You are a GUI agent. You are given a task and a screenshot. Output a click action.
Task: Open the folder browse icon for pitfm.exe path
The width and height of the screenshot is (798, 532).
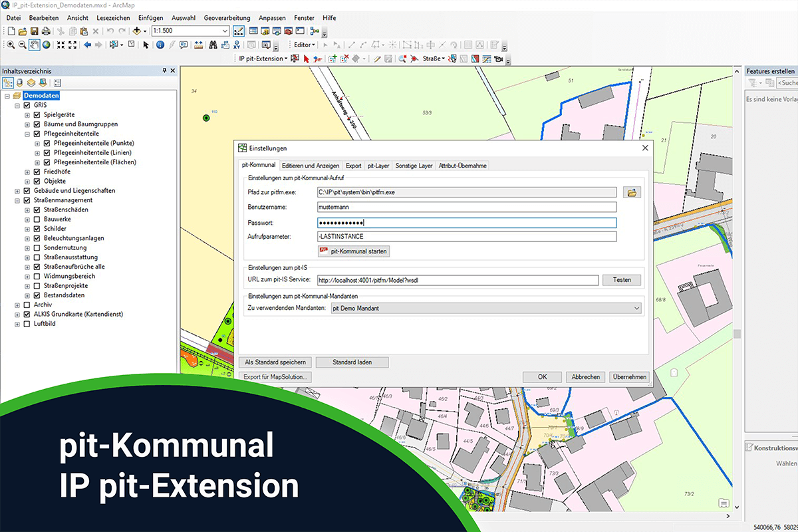pos(632,192)
